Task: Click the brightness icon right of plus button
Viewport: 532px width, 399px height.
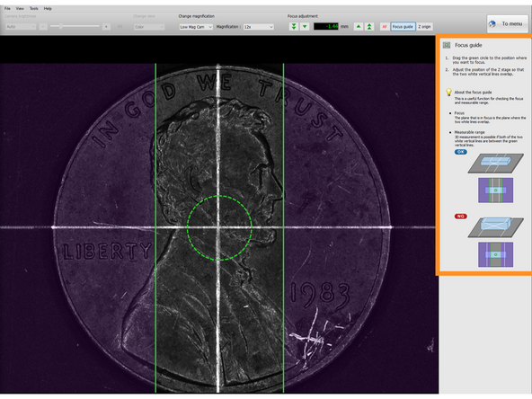Action: click(x=120, y=27)
